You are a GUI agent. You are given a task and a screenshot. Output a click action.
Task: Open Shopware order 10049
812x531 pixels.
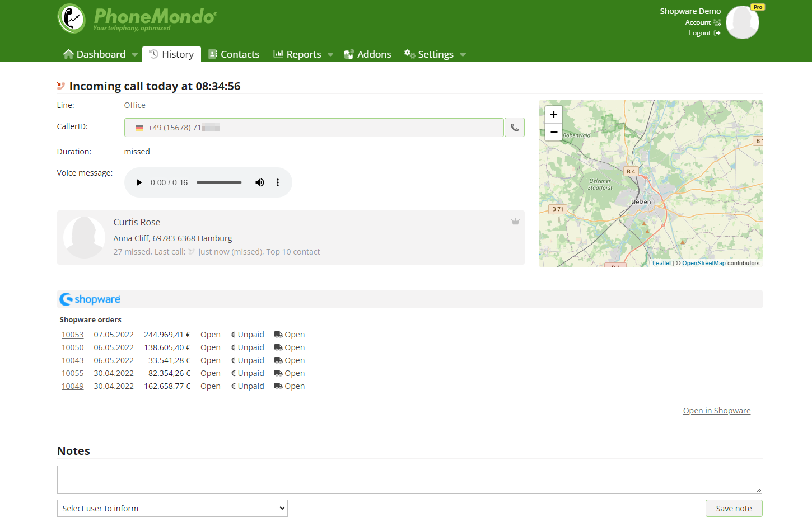(x=72, y=386)
